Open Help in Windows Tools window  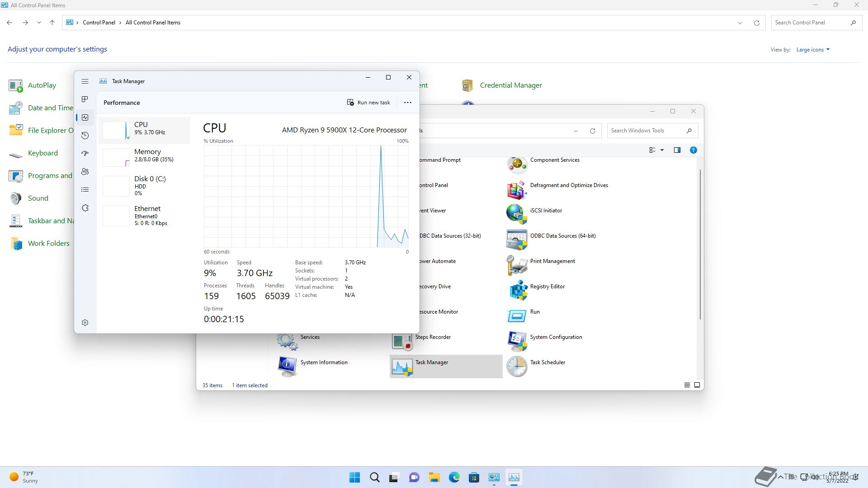pyautogui.click(x=693, y=150)
